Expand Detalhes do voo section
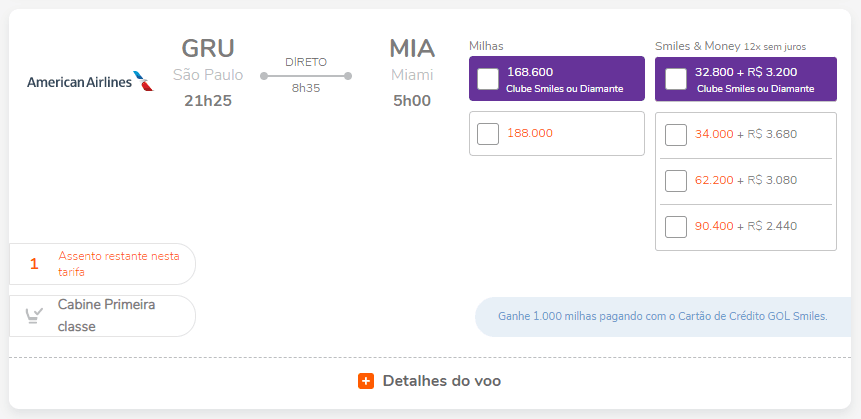This screenshot has width=861, height=419. pos(429,381)
